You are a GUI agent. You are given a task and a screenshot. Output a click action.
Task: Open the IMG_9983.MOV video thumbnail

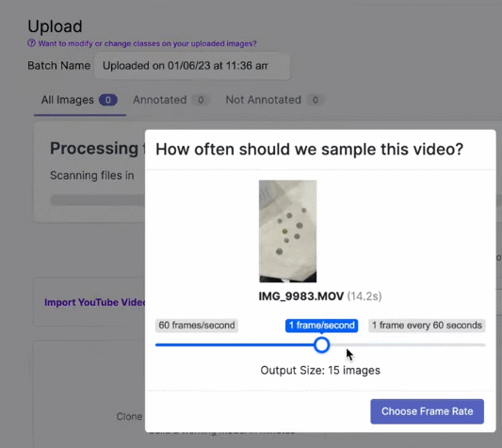(x=288, y=232)
